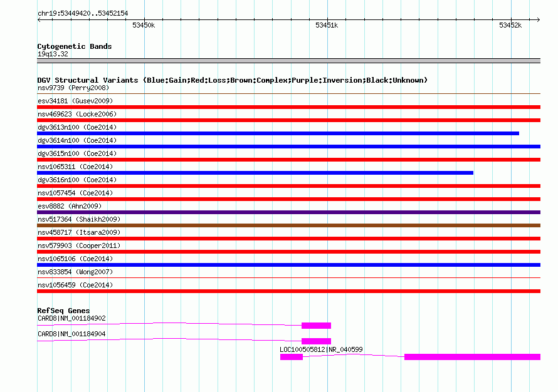Select the small LOC100505812 first exon

coord(292,357)
